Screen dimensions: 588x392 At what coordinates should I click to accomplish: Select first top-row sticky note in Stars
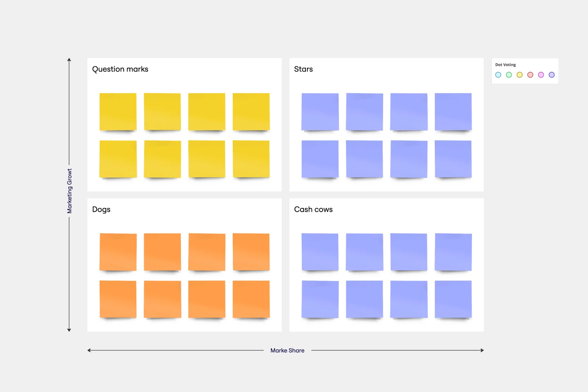click(x=320, y=112)
